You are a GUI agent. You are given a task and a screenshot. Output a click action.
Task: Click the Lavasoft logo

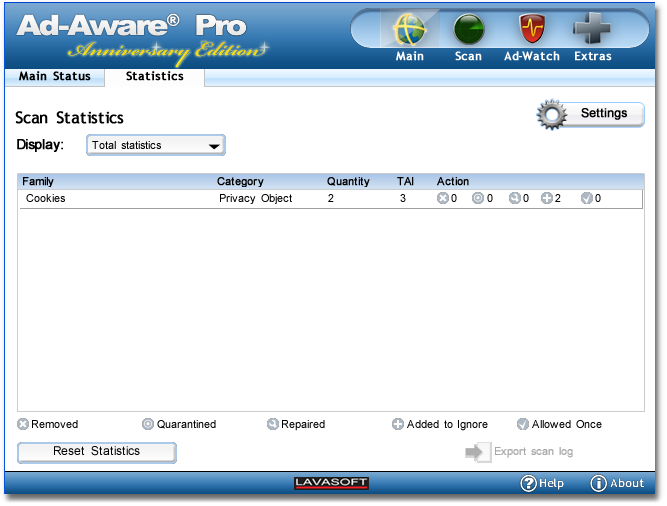(331, 483)
